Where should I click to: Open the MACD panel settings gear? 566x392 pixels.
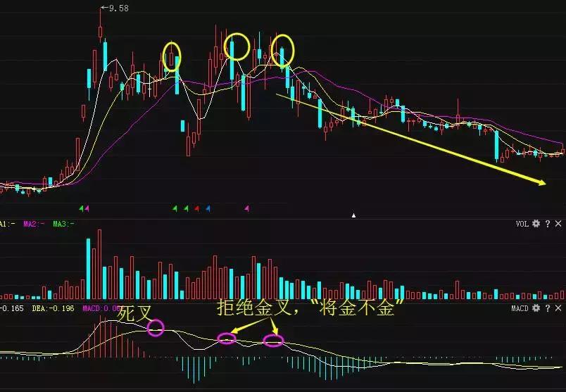tap(536, 308)
